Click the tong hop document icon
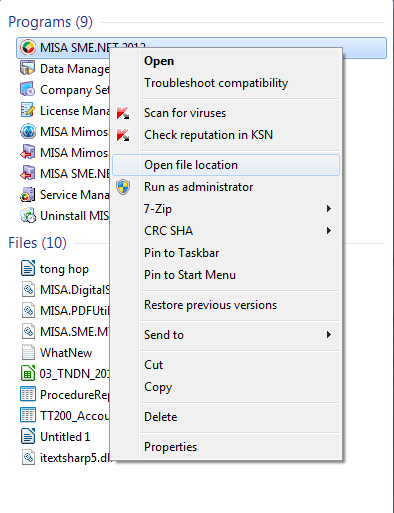 coord(28,269)
